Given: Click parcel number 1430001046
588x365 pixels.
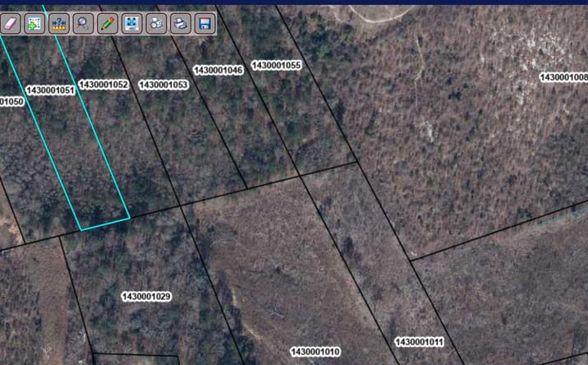Looking at the screenshot, I should (x=218, y=70).
